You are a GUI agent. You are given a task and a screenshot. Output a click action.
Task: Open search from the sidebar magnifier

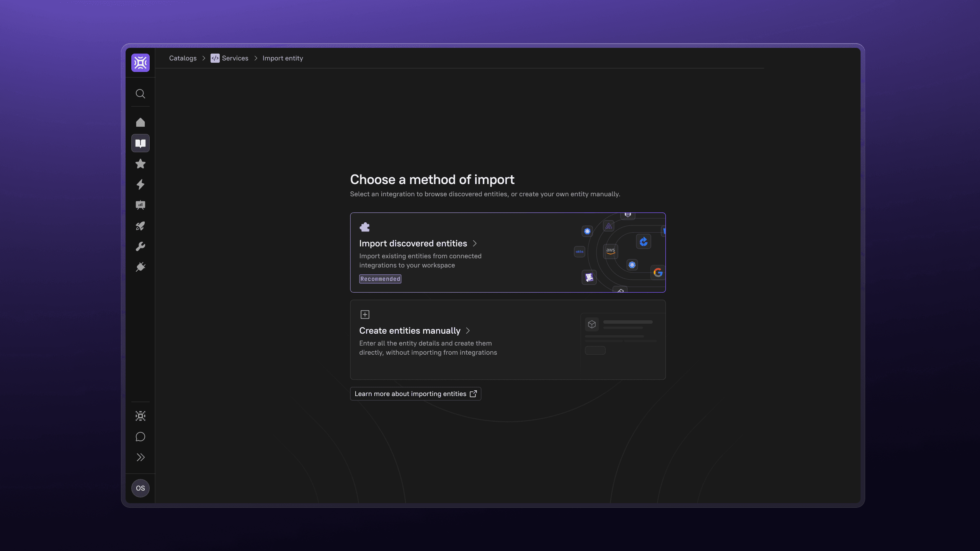point(140,94)
